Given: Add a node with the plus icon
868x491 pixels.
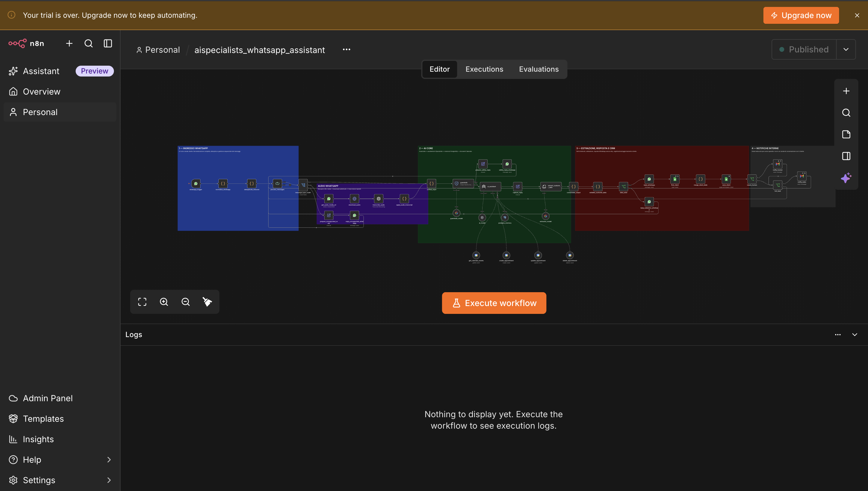Looking at the screenshot, I should (x=846, y=91).
